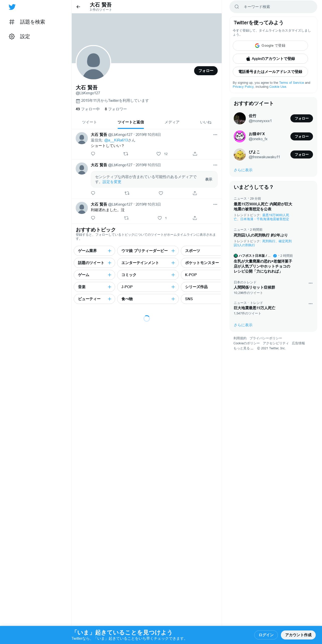Add the ゲーム業界 topic plus icon

point(110,251)
